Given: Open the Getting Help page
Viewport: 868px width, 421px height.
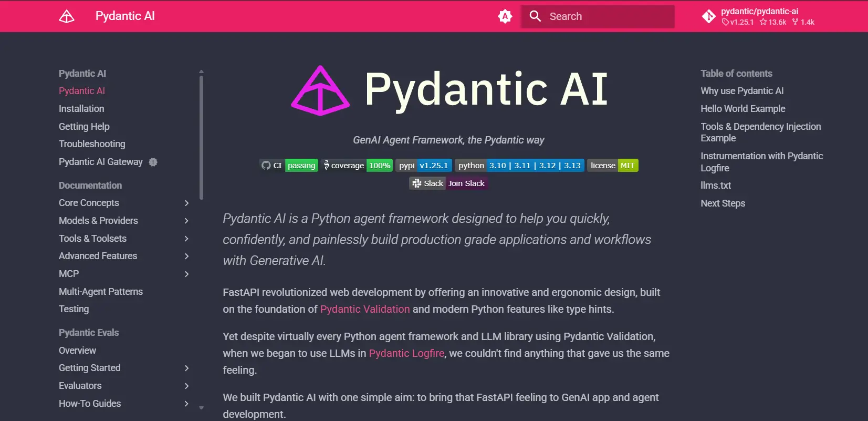Looking at the screenshot, I should point(84,127).
